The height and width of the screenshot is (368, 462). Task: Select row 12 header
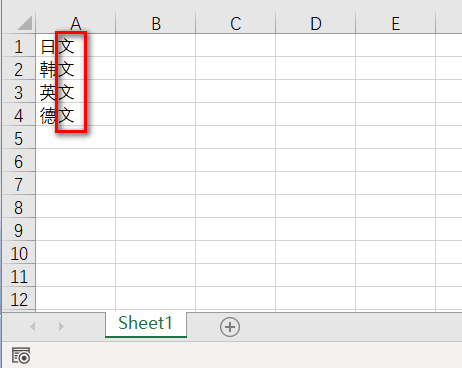click(x=19, y=299)
